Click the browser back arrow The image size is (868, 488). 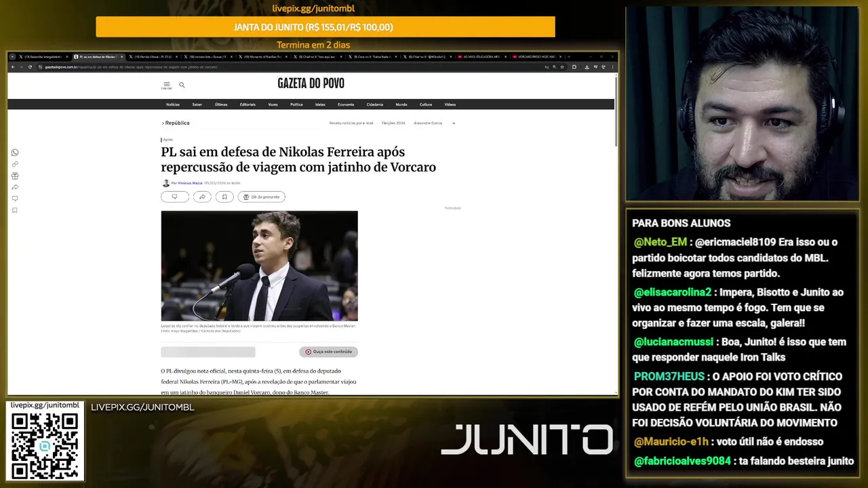13,67
